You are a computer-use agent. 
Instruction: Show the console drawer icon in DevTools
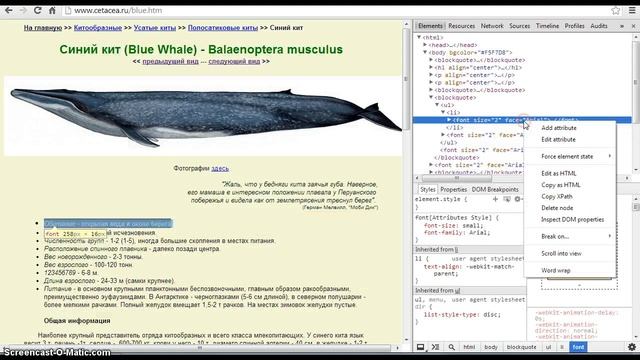pyautogui.click(x=436, y=347)
